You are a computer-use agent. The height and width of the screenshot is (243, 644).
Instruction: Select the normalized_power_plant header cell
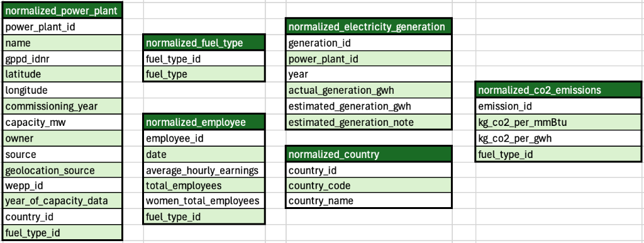tap(62, 11)
